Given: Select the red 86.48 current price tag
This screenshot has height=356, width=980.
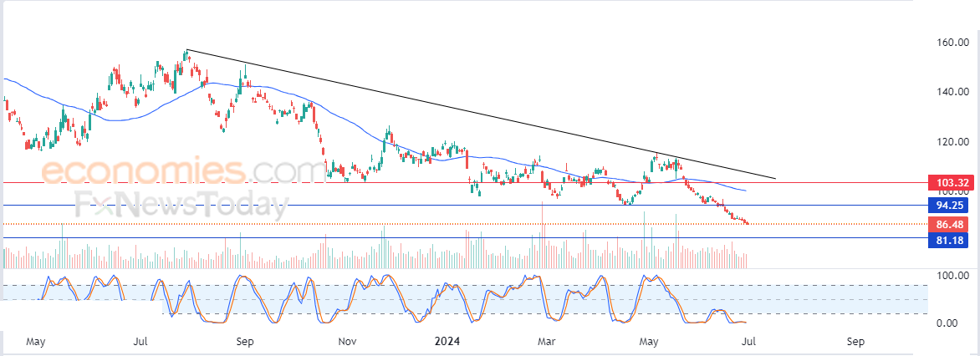Looking at the screenshot, I should (951, 225).
